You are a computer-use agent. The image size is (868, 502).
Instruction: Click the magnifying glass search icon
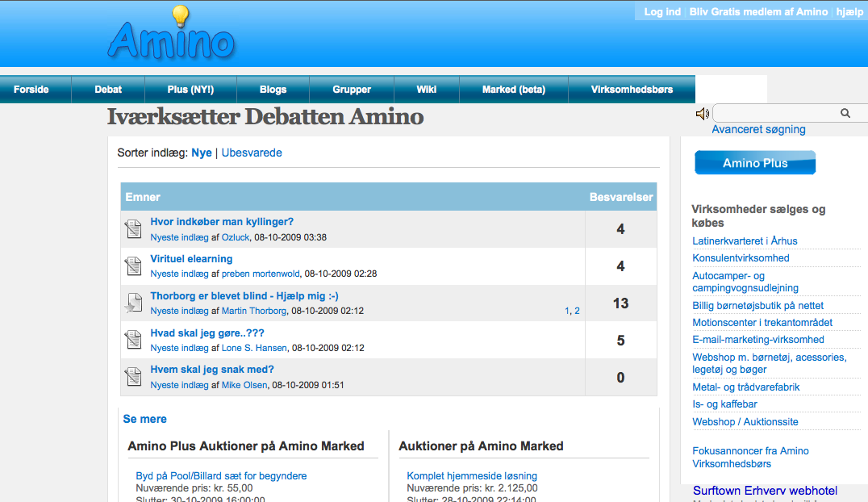click(845, 114)
